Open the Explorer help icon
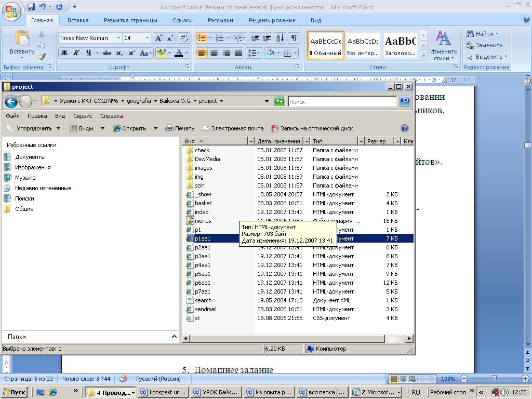532x399 pixels. pos(404,128)
